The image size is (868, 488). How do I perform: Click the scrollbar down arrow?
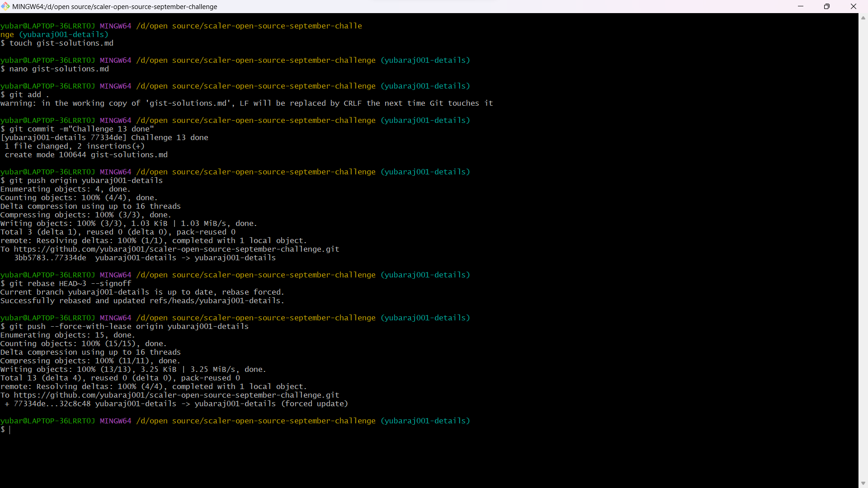point(863,483)
